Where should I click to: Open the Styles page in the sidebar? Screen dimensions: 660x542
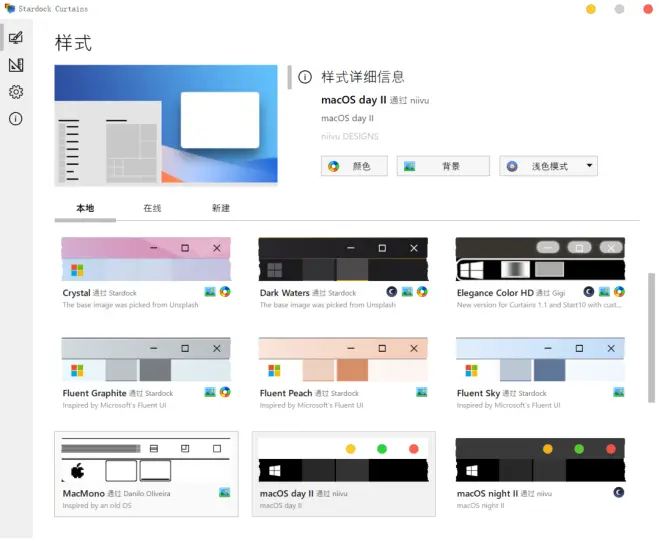[16, 38]
